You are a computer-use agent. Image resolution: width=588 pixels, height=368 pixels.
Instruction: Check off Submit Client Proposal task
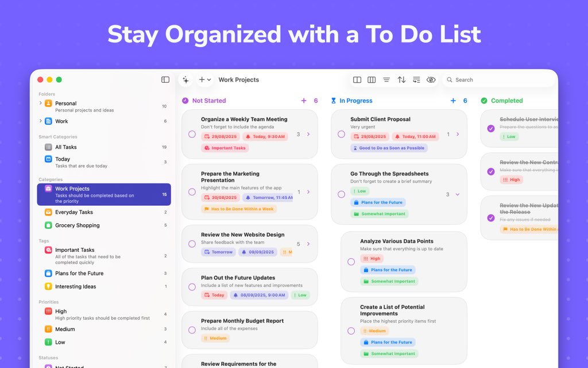[340, 134]
